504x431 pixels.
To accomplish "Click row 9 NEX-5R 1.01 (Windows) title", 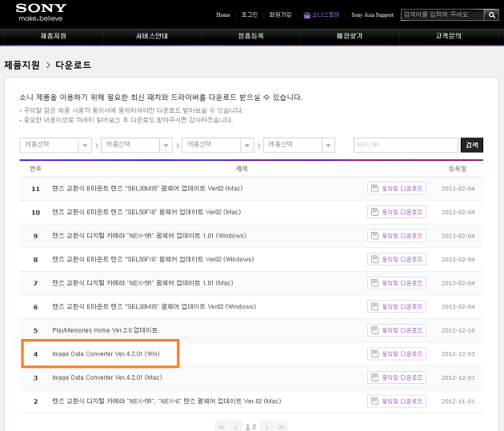I will coord(149,236).
